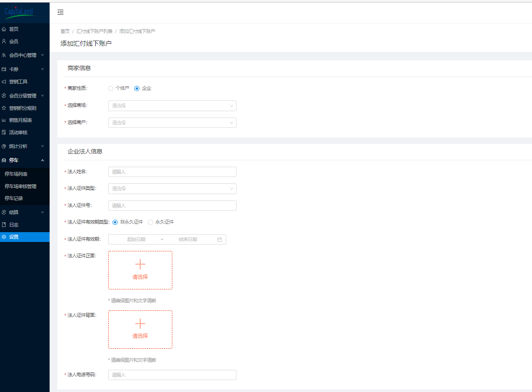Click the 商家信息 section heading
The width and height of the screenshot is (532, 392).
pos(79,68)
